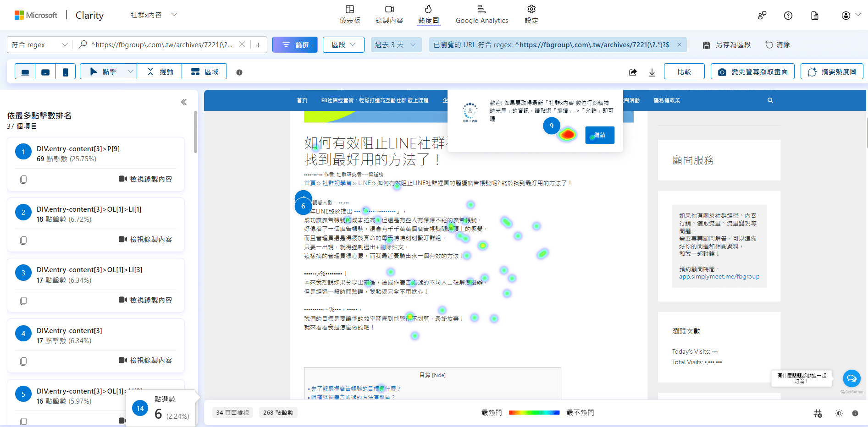The width and height of the screenshot is (868, 427).
Task: Toggle the tablet device view
Action: coord(45,71)
